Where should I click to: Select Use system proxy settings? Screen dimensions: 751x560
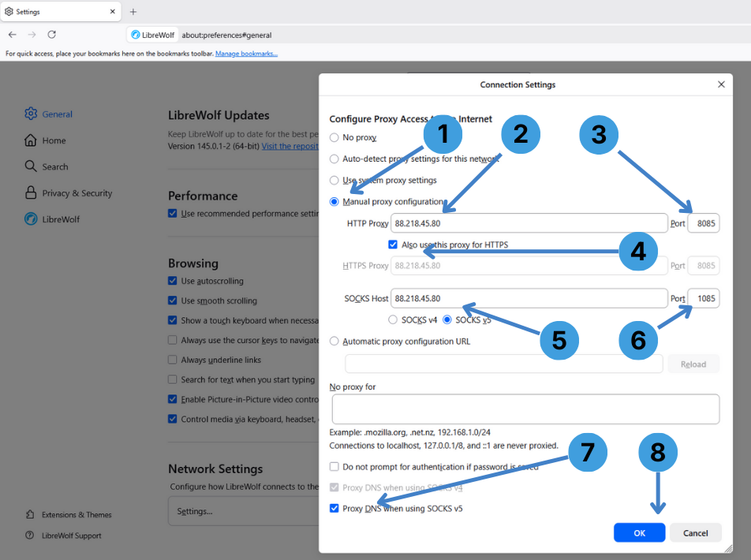[x=334, y=180]
